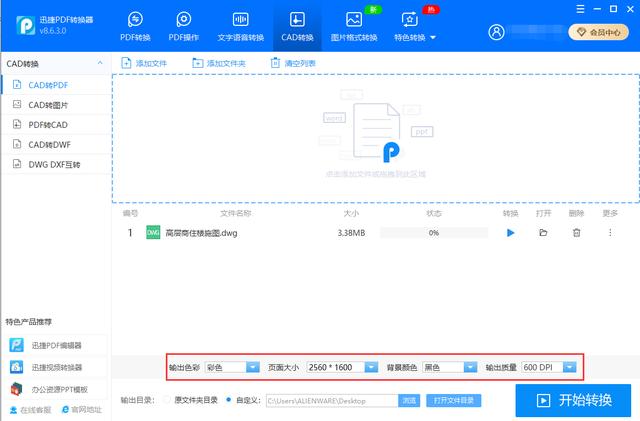Select DWG DXF互转 in sidebar
This screenshot has height=421, width=640.
pyautogui.click(x=56, y=164)
